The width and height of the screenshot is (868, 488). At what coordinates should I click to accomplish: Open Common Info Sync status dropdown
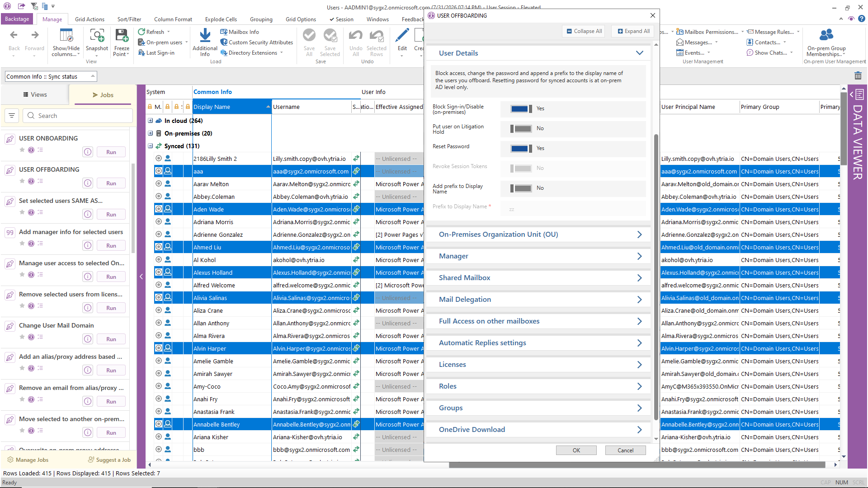click(51, 76)
